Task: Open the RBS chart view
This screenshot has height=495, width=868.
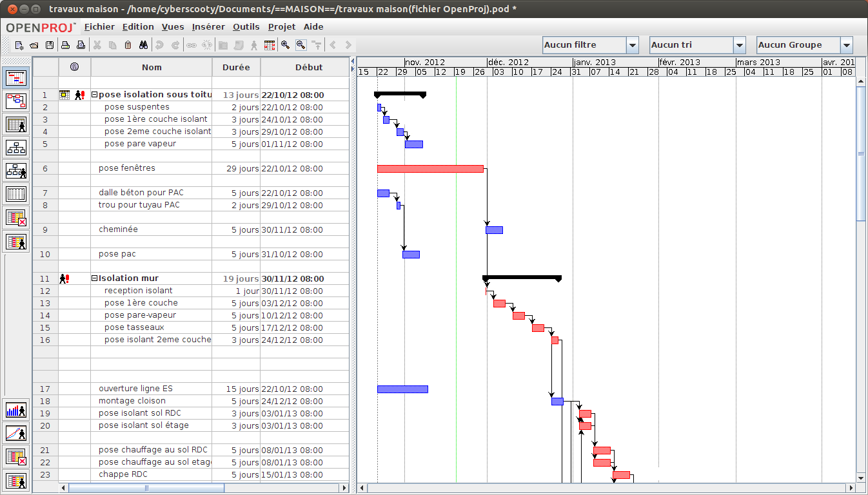Action: click(x=16, y=171)
